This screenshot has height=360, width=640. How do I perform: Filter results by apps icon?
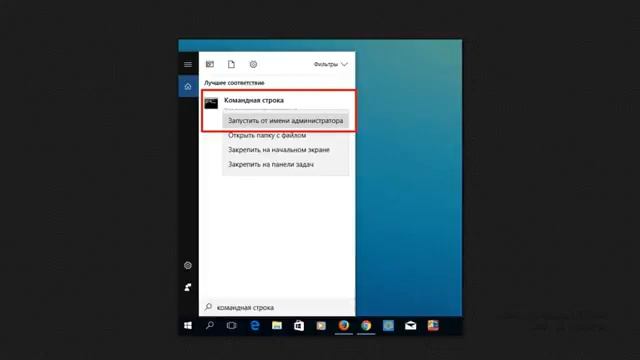(x=210, y=64)
